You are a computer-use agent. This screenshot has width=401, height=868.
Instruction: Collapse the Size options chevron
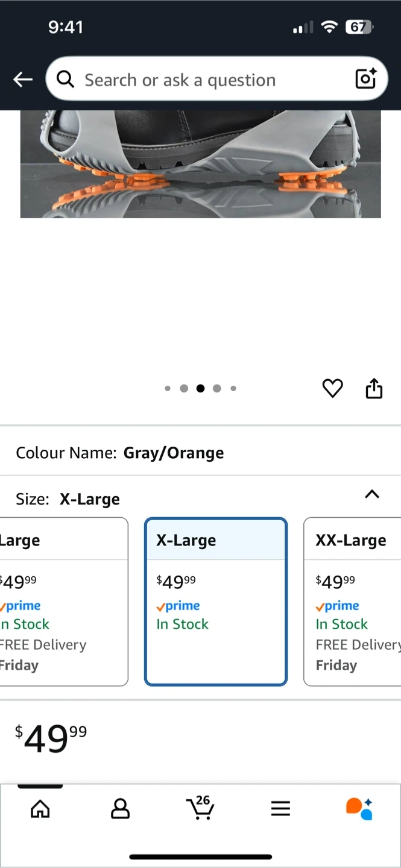point(372,494)
